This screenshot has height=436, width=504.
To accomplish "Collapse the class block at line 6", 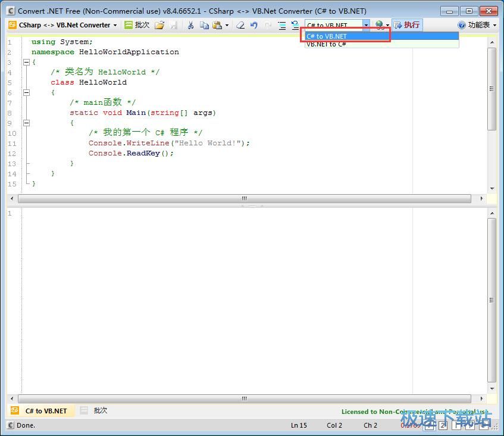I will tap(26, 92).
